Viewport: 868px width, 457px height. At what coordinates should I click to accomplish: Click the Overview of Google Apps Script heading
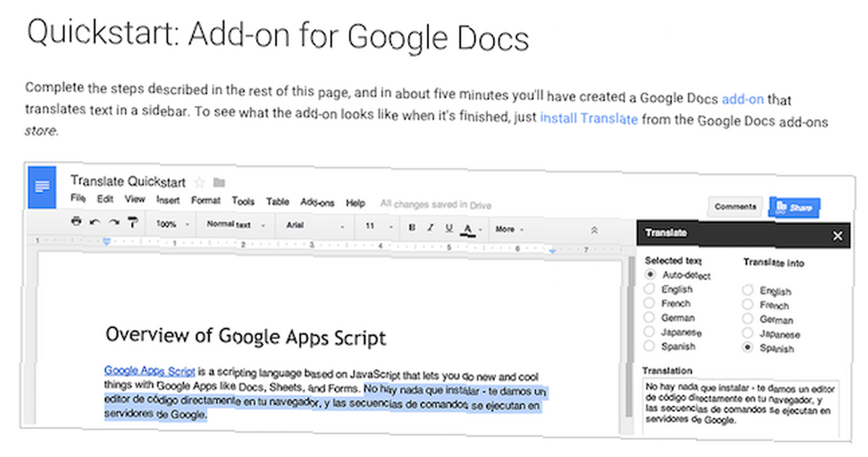click(246, 336)
